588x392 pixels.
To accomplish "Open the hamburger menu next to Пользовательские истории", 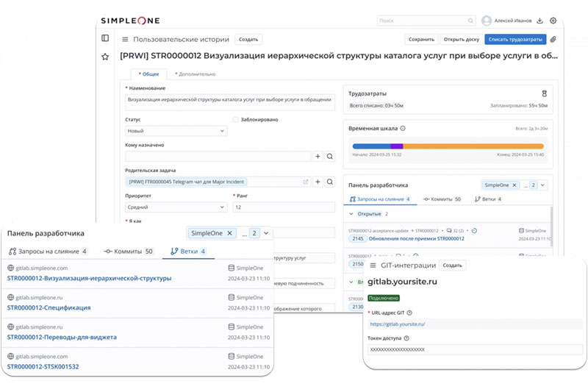I will click(x=125, y=40).
